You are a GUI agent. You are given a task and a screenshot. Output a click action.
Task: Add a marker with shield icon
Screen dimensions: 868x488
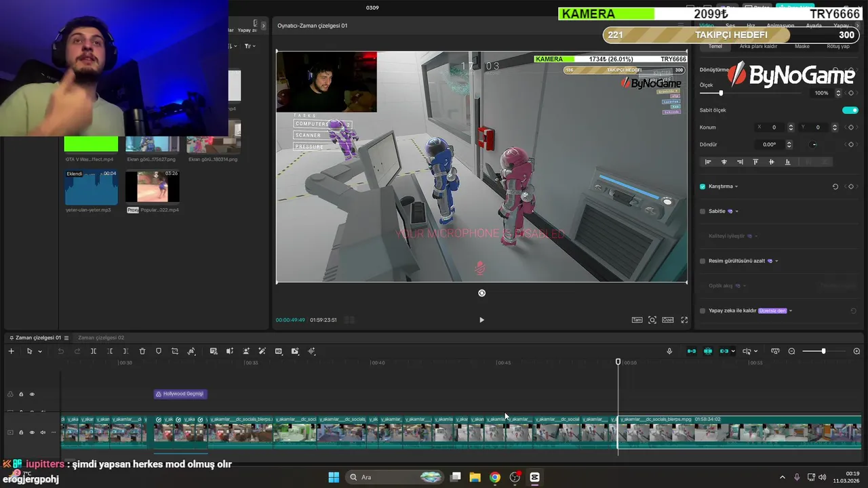click(159, 351)
